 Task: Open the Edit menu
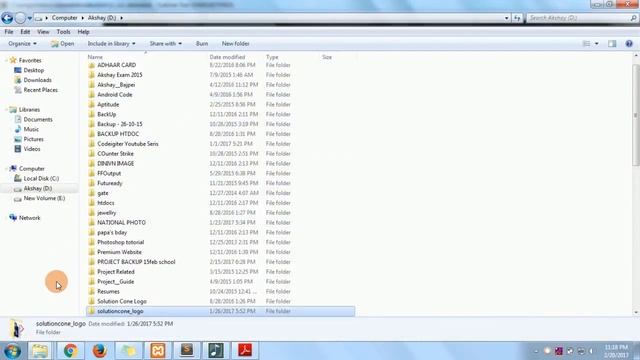click(25, 32)
